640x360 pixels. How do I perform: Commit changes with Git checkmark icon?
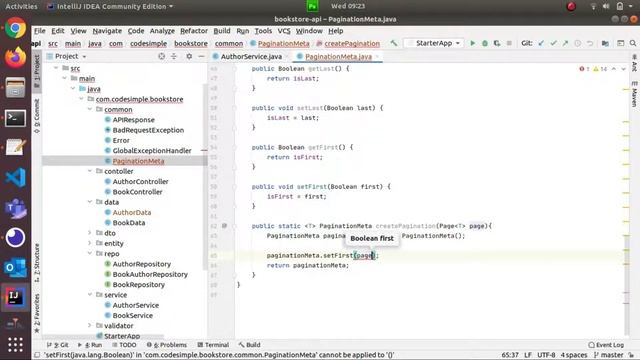553,43
